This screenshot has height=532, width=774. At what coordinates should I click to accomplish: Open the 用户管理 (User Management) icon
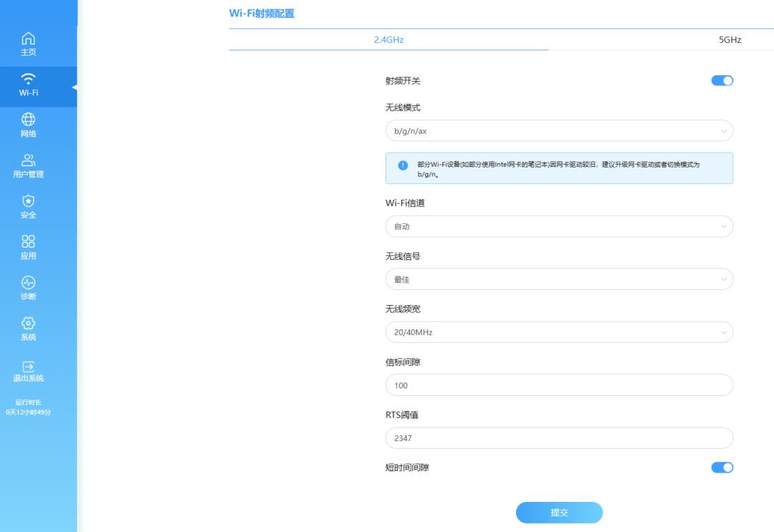(27, 164)
